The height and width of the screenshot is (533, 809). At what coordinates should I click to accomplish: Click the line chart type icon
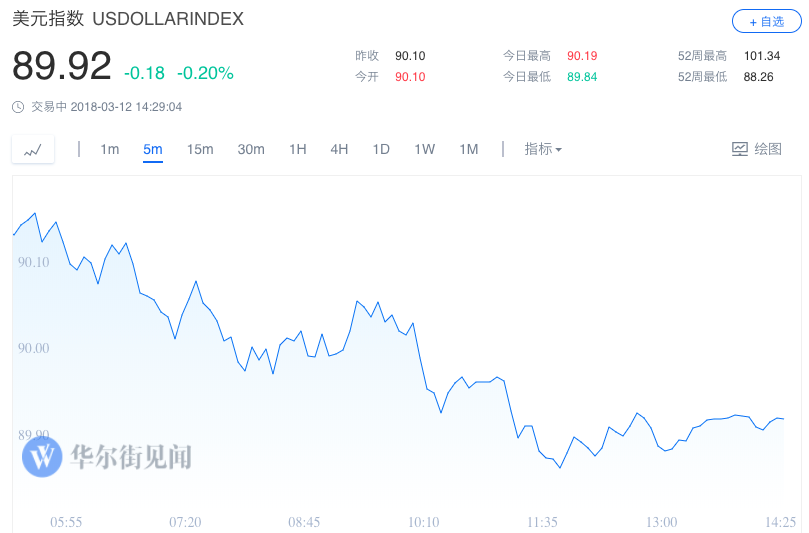pyautogui.click(x=33, y=150)
